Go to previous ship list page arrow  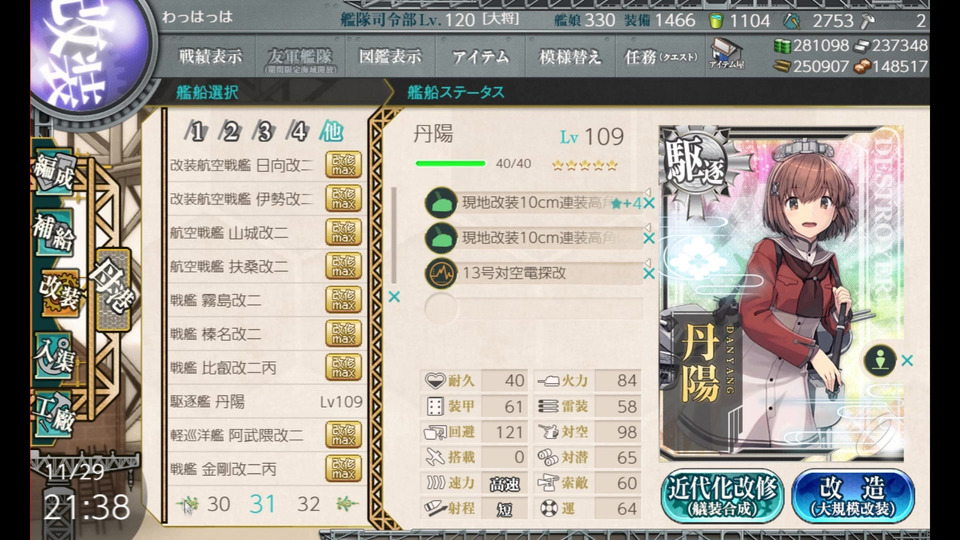[188, 504]
